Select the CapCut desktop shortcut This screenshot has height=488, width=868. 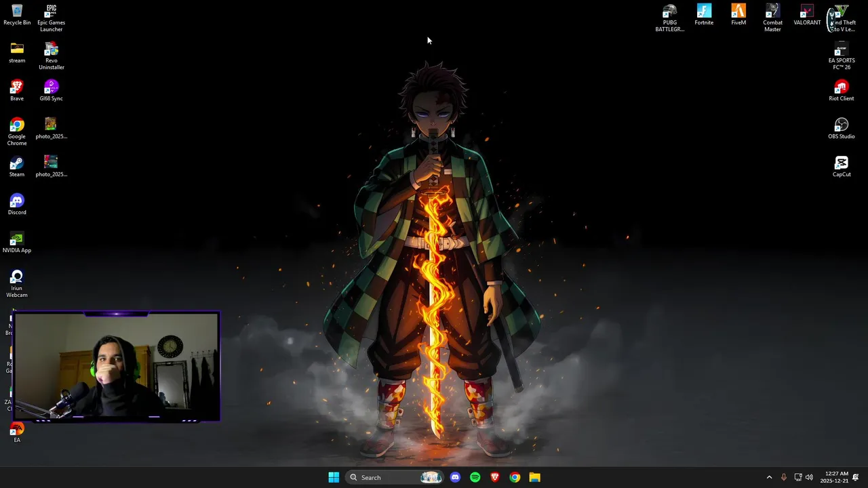pos(842,167)
